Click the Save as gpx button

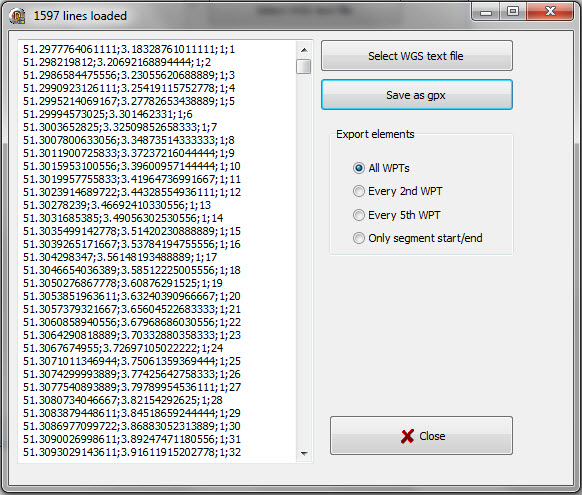coord(416,95)
